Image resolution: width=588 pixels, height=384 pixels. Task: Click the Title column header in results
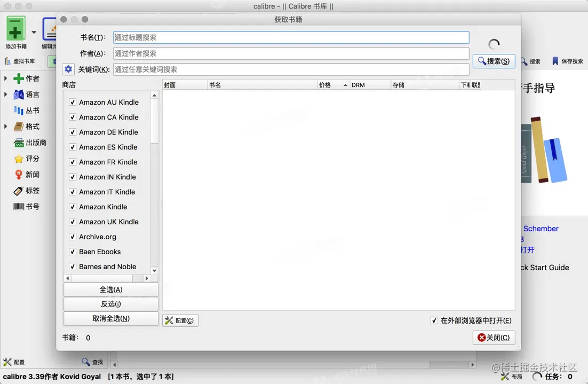pyautogui.click(x=263, y=85)
